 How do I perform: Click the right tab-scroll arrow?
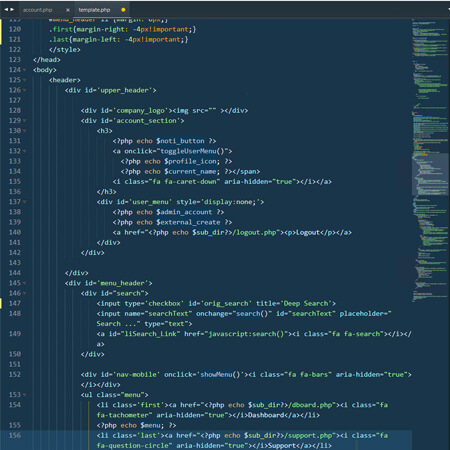point(12,10)
